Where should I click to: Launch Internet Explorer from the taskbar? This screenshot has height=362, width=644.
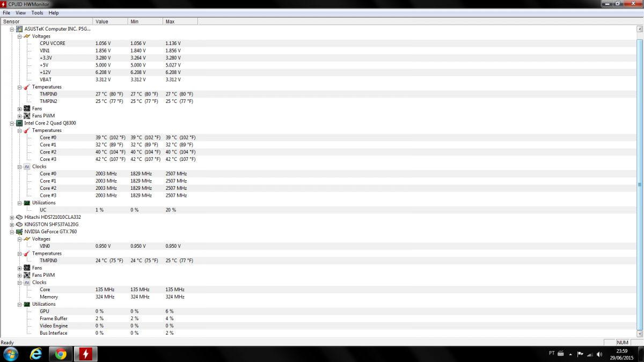click(35, 354)
